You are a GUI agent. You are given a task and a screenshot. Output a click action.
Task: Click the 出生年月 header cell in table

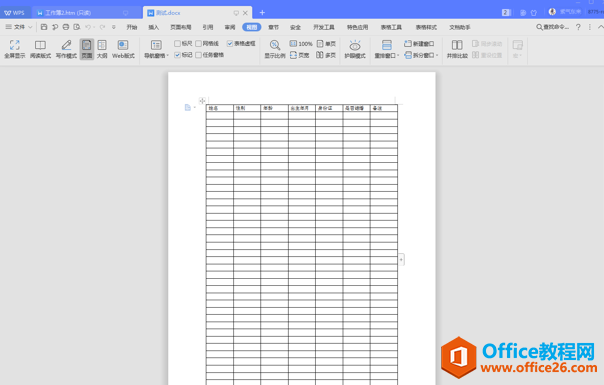[302, 108]
